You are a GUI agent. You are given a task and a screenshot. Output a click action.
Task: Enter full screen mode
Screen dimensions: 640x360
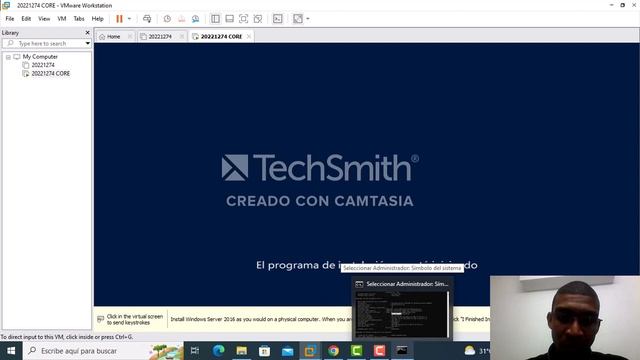(243, 19)
